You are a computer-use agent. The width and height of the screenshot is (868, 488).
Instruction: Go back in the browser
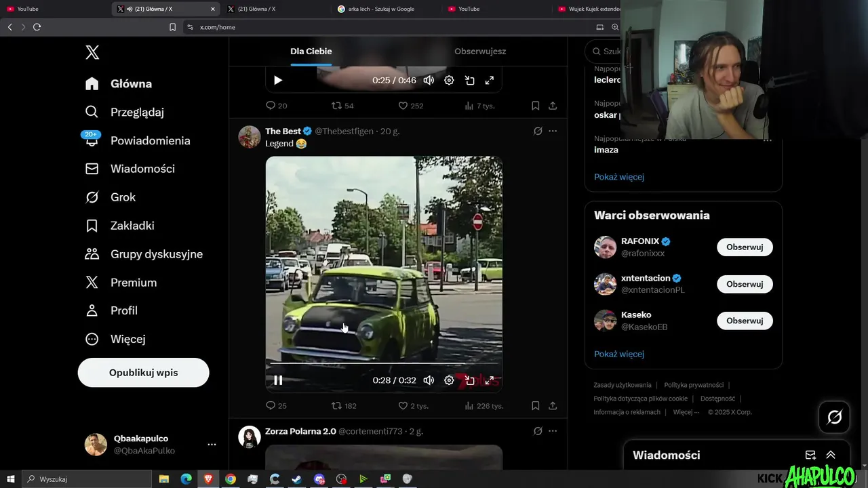tap(9, 27)
